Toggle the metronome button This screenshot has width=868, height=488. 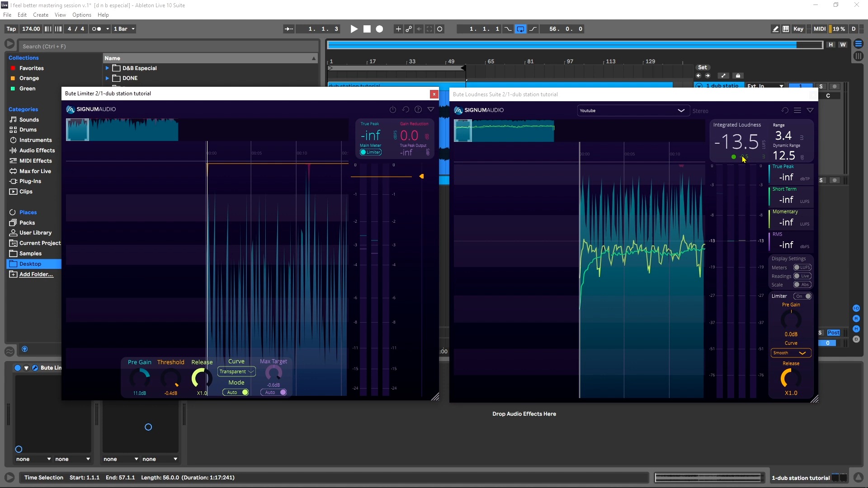coord(96,29)
